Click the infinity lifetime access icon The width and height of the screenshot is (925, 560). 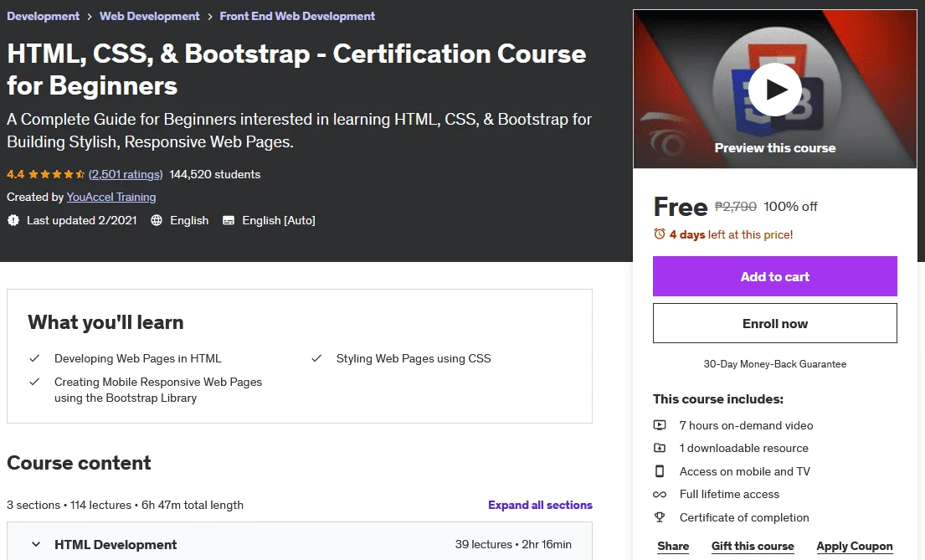[660, 495]
